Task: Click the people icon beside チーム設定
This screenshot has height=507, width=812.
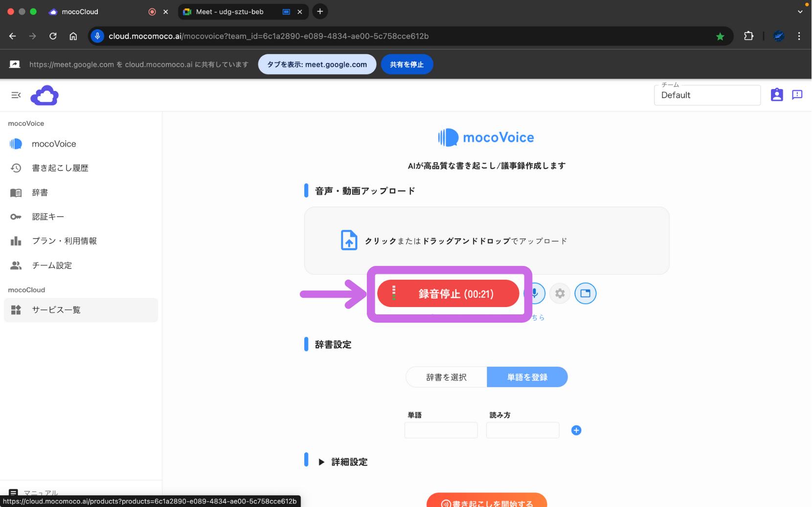Action: pos(16,265)
